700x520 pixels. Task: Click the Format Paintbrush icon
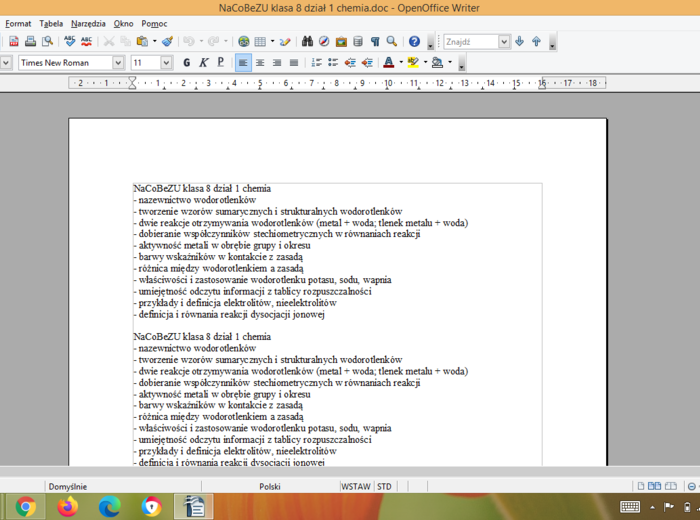tap(168, 42)
